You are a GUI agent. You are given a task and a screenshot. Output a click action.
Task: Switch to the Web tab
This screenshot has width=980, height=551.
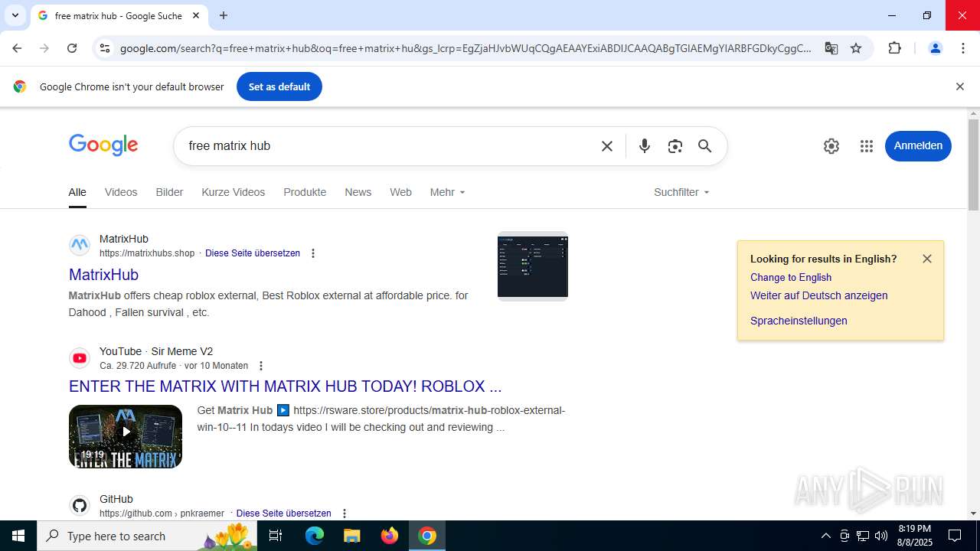coord(400,192)
